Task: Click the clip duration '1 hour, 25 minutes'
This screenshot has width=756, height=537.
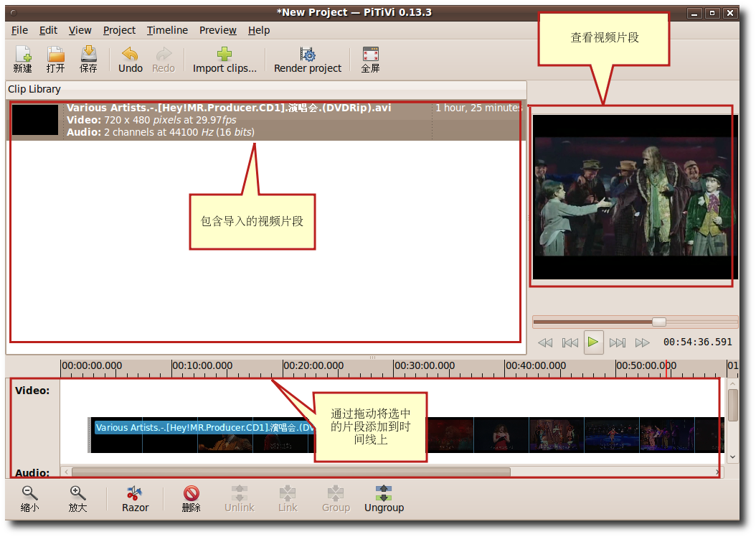Action: [478, 108]
